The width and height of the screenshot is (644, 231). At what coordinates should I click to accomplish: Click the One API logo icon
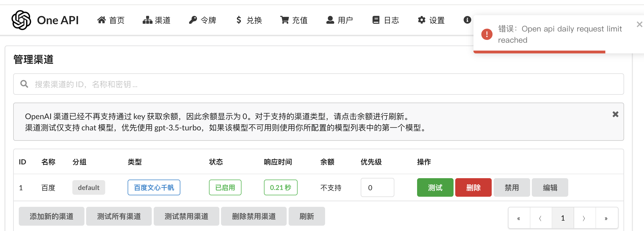[x=21, y=20]
